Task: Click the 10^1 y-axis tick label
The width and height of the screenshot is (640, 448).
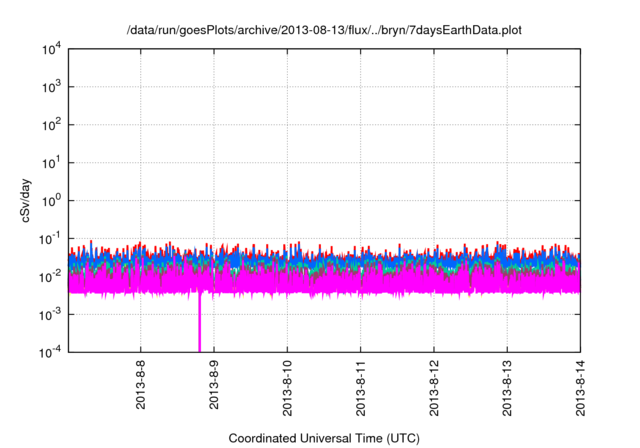Action: pyautogui.click(x=51, y=163)
